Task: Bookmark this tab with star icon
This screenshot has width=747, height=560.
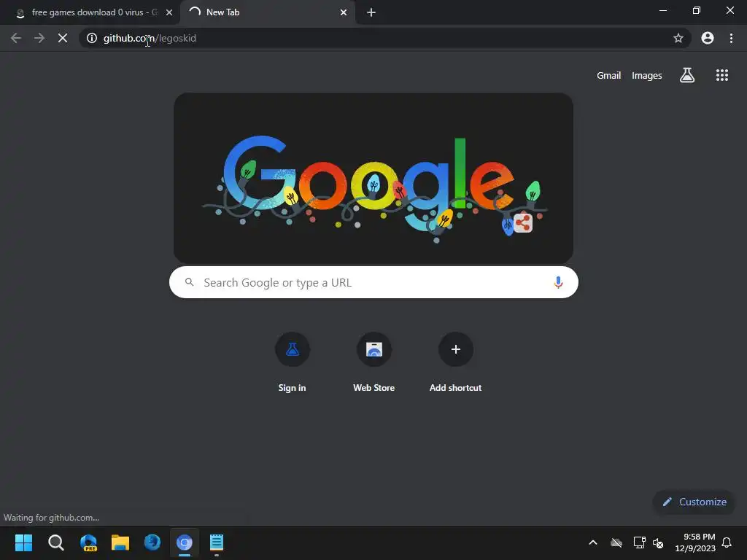Action: 678,38
